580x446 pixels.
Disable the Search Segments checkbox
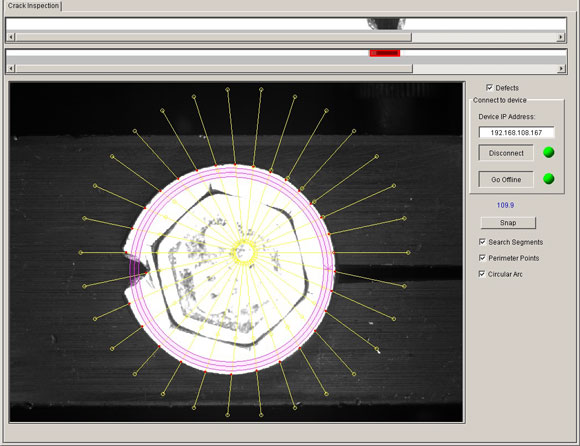(x=482, y=242)
